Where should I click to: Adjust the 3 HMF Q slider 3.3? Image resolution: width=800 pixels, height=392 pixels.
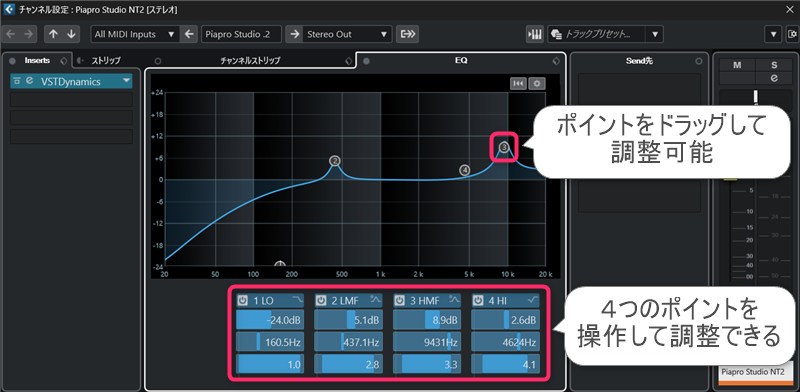point(427,364)
